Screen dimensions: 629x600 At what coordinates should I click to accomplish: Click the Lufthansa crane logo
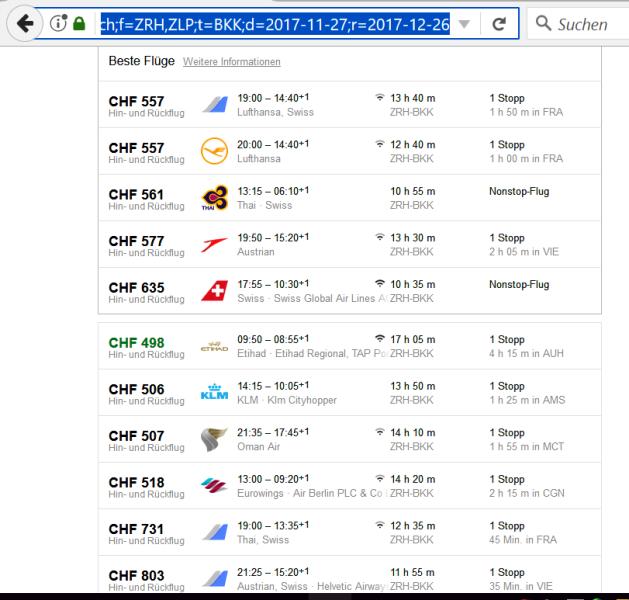coord(214,151)
